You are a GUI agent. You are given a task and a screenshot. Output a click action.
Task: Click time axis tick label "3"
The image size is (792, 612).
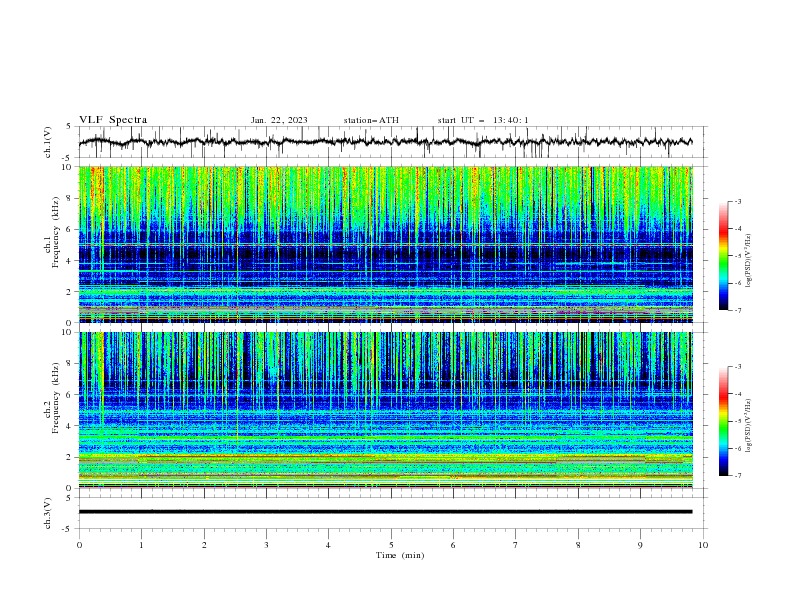coord(266,545)
